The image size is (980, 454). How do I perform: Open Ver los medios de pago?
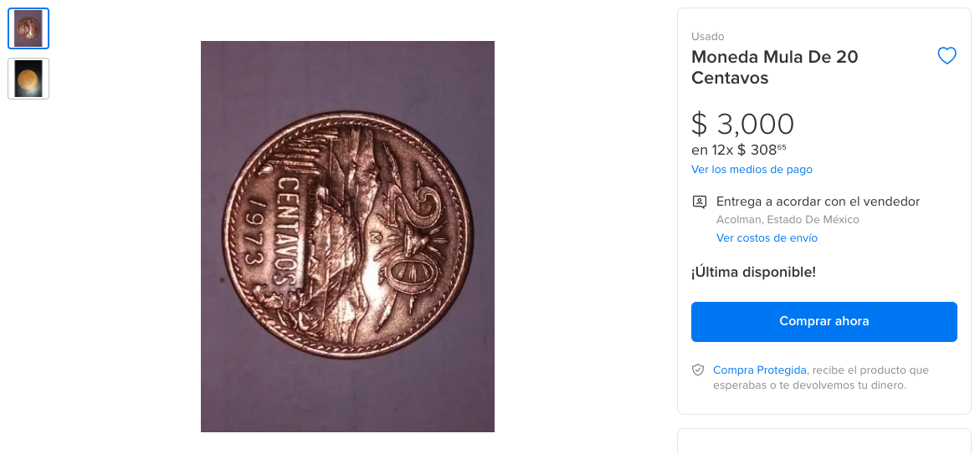752,170
